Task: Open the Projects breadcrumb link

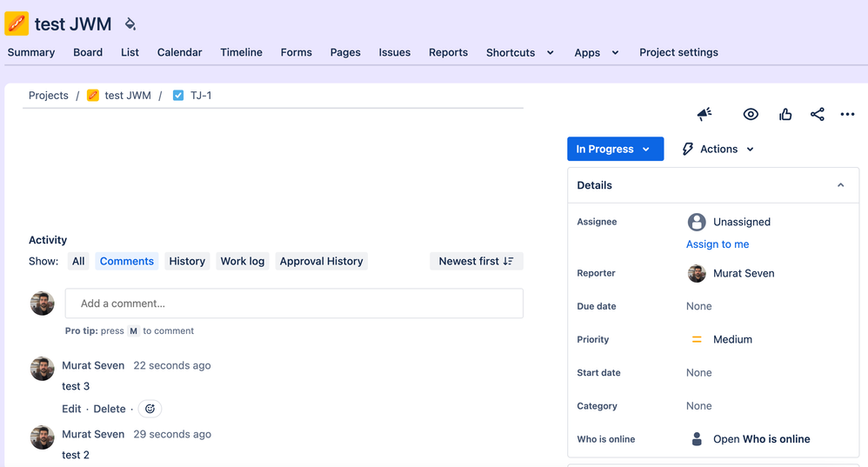Action: pos(49,95)
